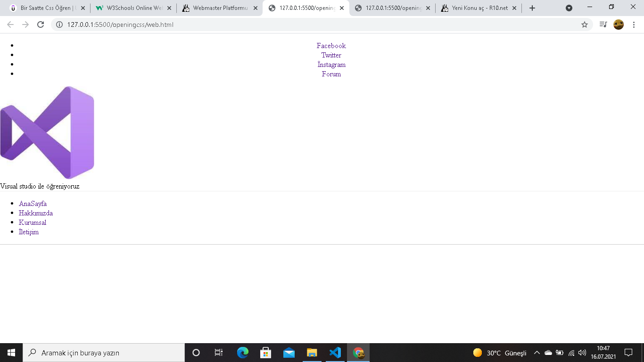644x362 pixels.
Task: Open Mail app from taskbar
Action: 289,353
